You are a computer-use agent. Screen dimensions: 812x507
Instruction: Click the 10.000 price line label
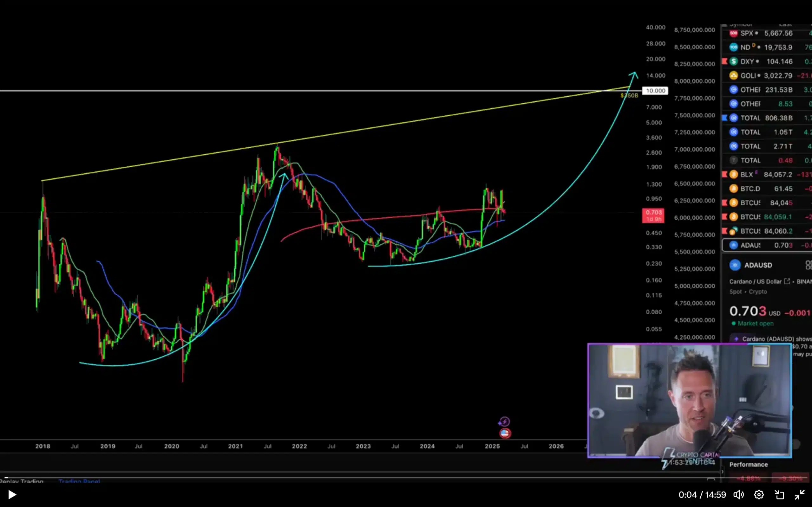pos(655,91)
